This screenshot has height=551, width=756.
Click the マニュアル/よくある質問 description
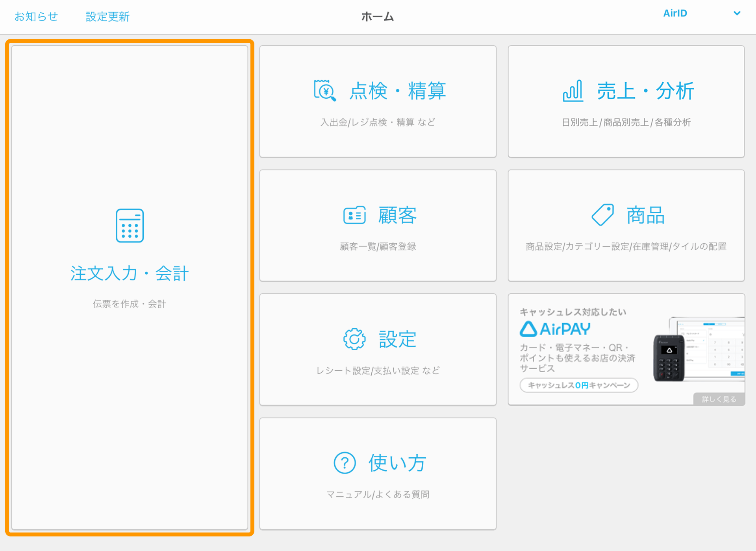pyautogui.click(x=378, y=495)
